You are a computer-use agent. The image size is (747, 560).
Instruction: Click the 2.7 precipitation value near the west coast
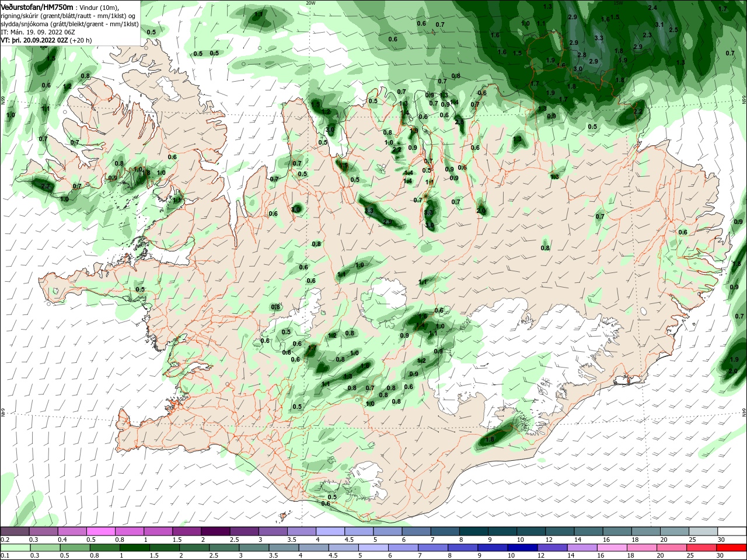46,186
